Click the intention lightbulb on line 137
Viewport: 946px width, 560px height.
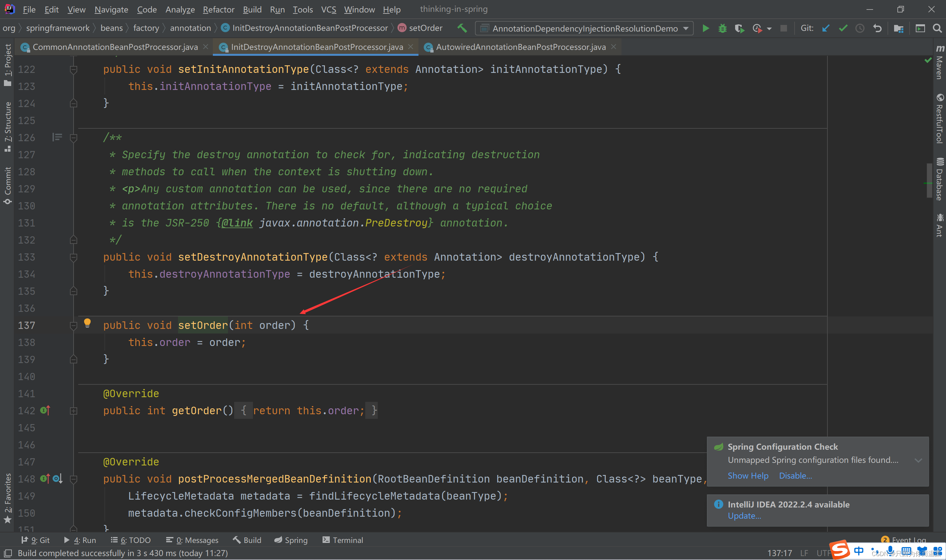point(87,323)
